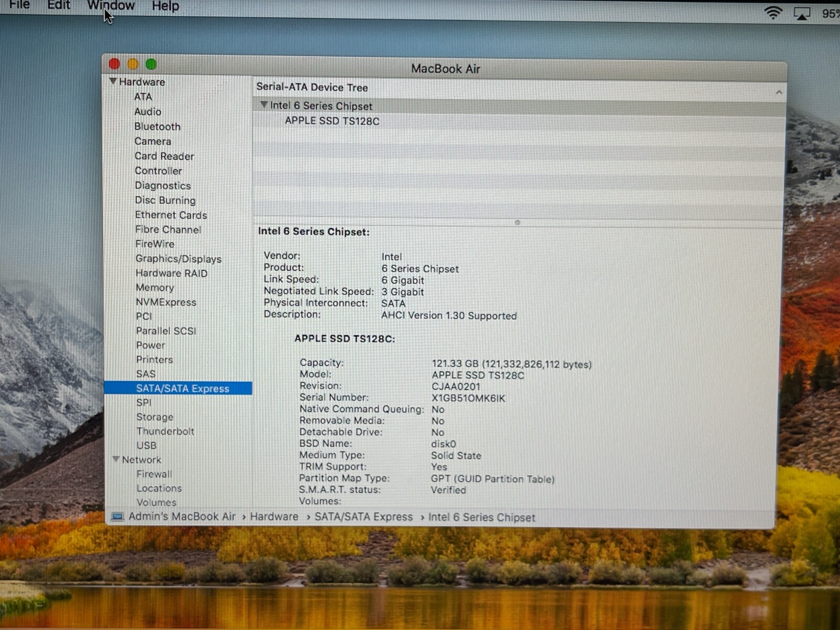Click the Wi-Fi status icon
This screenshot has height=630, width=840.
tap(773, 13)
